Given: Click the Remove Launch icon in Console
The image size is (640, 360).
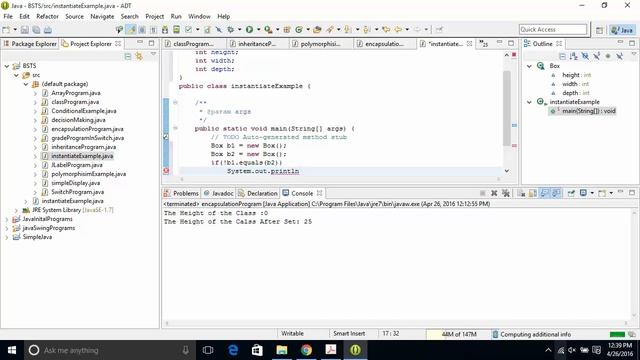Looking at the screenshot, I should tap(494, 193).
